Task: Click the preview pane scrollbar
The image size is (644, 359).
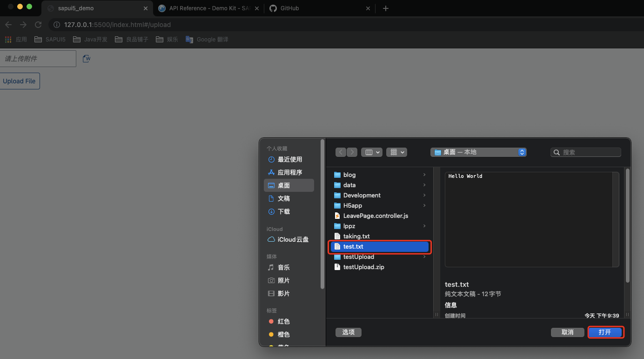Action: pos(627,226)
